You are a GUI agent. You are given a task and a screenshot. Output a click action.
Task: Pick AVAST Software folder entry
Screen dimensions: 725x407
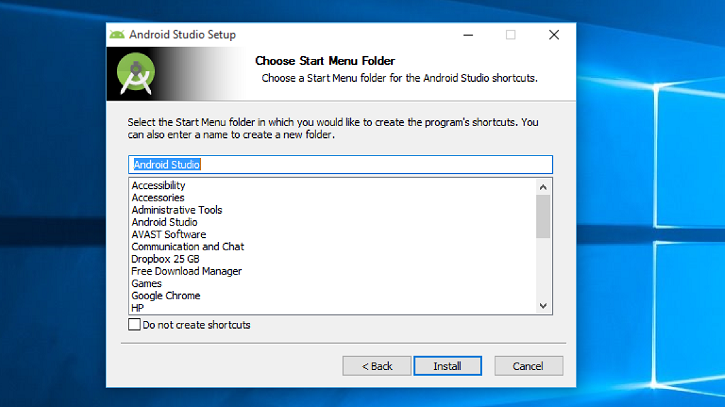(169, 234)
